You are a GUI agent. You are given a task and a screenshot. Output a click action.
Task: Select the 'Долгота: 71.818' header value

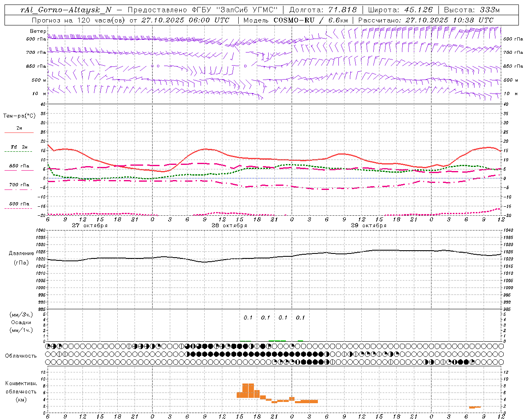[323, 10]
